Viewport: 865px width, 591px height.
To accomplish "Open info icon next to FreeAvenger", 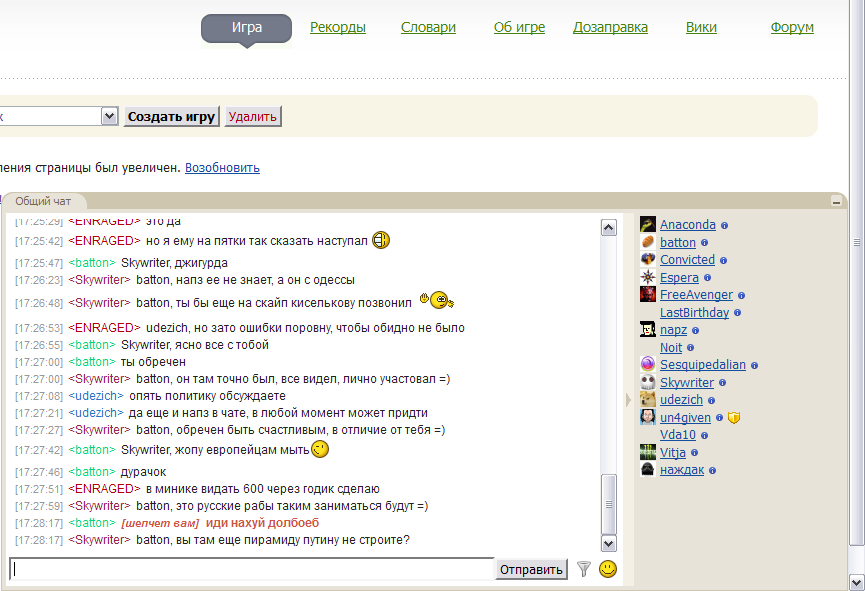I will click(741, 296).
